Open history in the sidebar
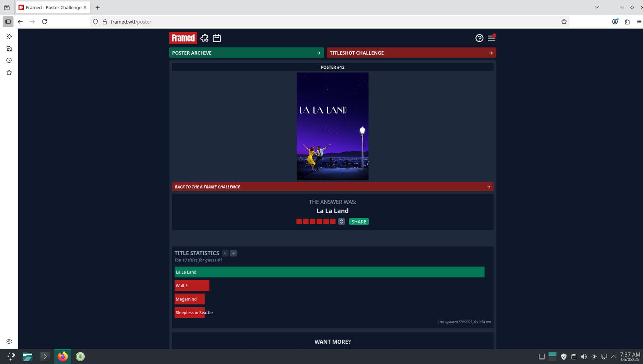This screenshot has width=643, height=364. tap(9, 61)
